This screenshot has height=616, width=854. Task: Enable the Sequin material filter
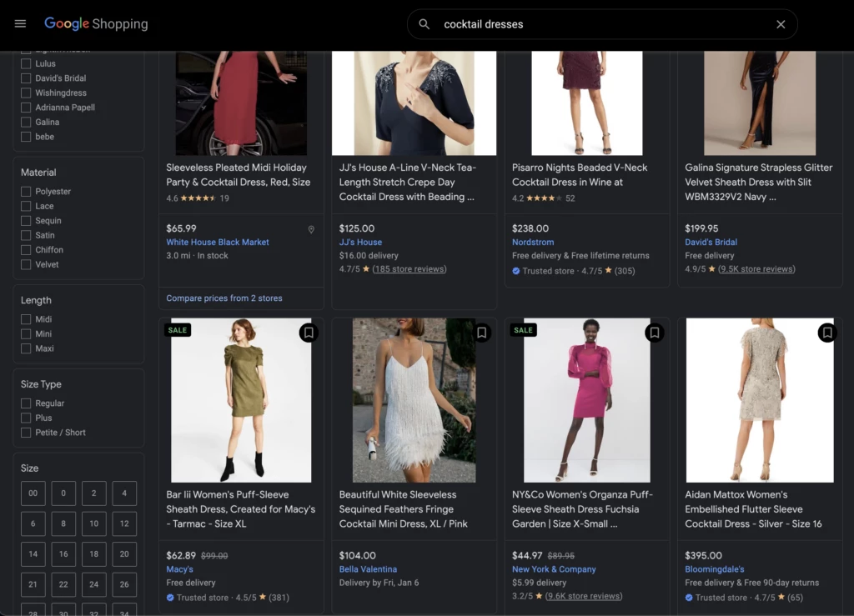click(x=26, y=221)
